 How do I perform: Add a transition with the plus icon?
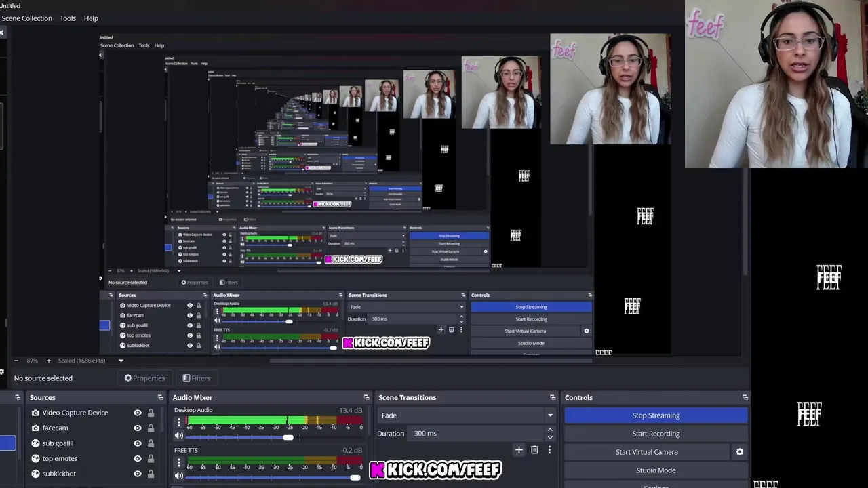coord(519,449)
